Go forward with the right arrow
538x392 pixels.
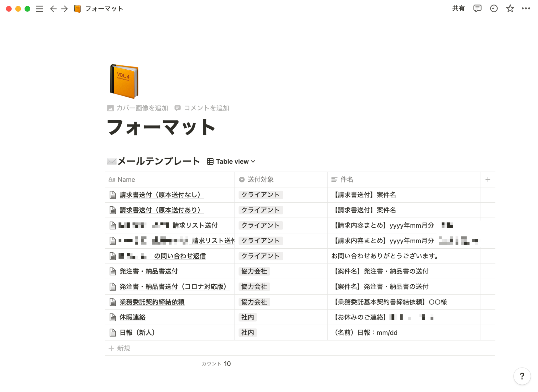65,9
